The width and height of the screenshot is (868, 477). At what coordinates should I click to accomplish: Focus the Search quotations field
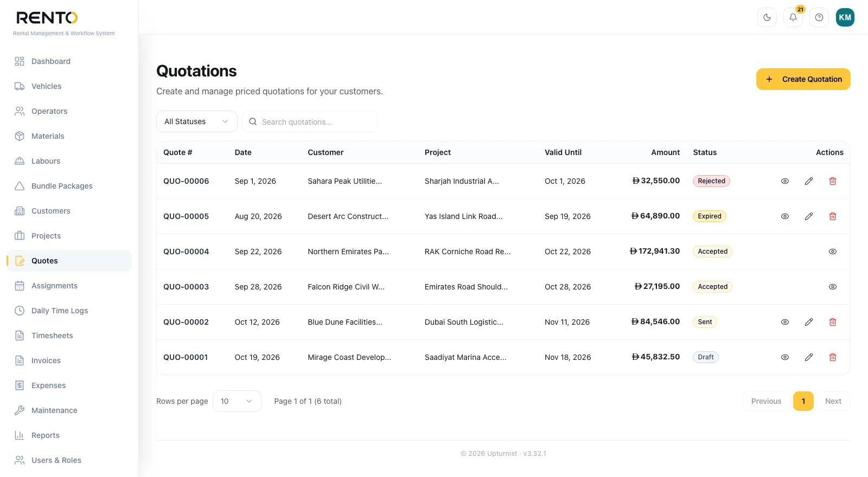click(x=310, y=121)
